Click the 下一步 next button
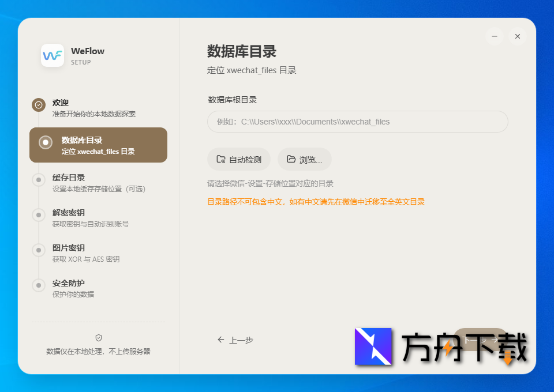554x392 pixels. click(481, 340)
